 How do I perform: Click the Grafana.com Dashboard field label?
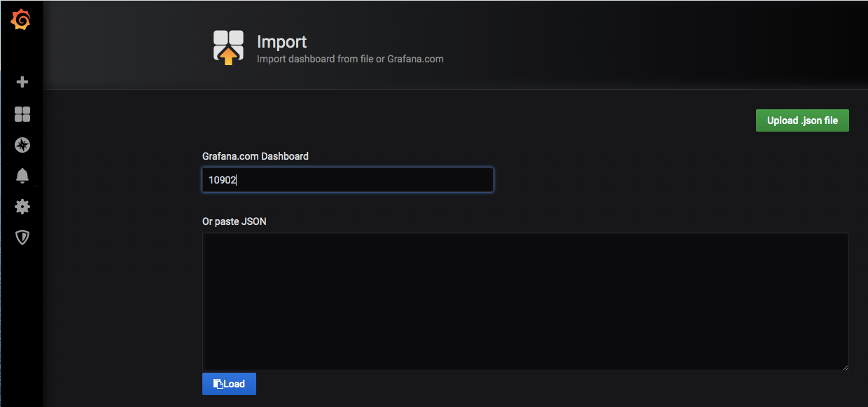coord(255,156)
